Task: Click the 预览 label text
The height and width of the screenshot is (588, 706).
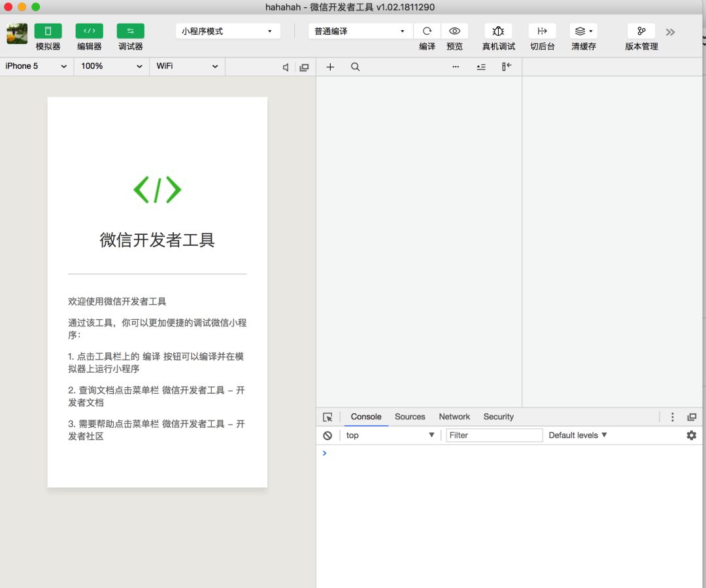Action: point(454,46)
